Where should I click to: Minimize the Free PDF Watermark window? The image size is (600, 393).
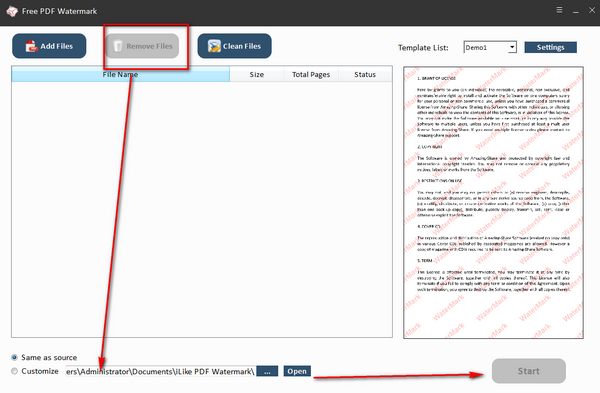576,11
